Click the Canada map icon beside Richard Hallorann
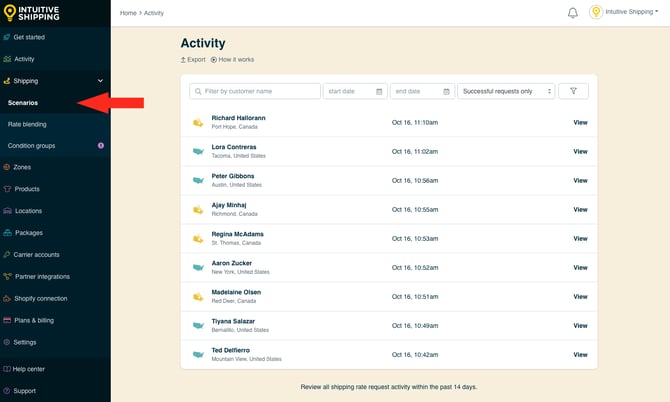The width and height of the screenshot is (670, 402). click(198, 123)
